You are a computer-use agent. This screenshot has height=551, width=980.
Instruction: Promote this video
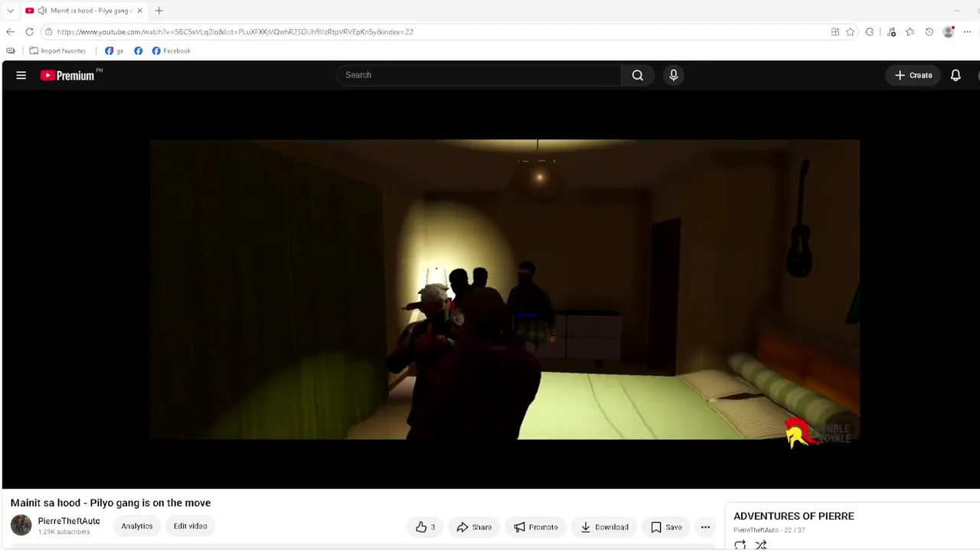(536, 527)
